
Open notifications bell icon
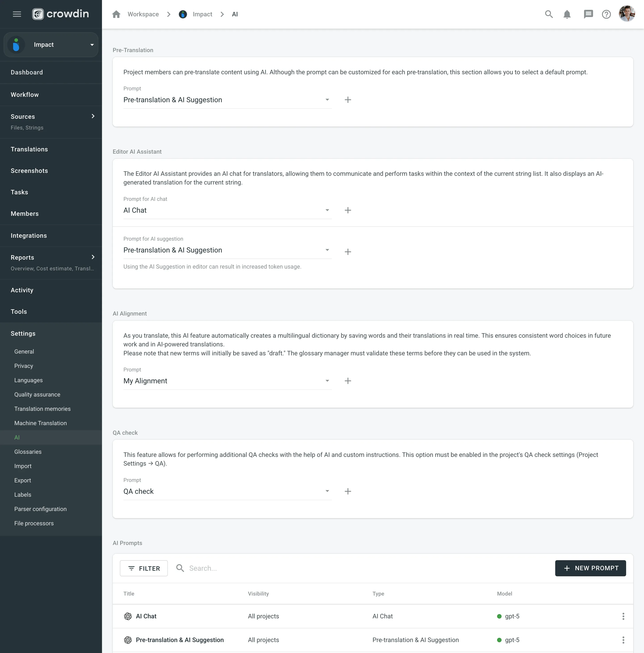point(567,14)
